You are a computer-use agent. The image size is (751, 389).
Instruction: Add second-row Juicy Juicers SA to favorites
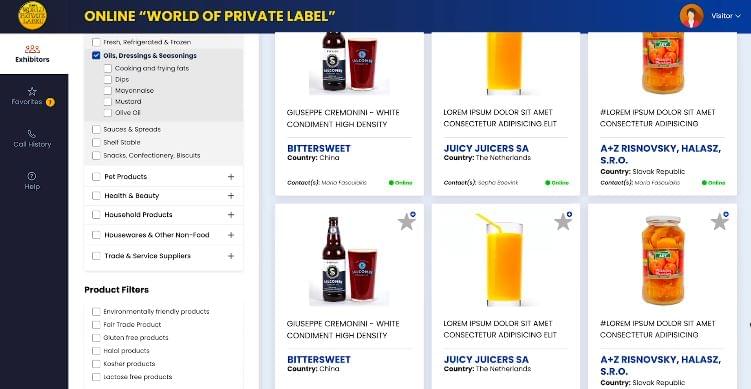pyautogui.click(x=563, y=221)
